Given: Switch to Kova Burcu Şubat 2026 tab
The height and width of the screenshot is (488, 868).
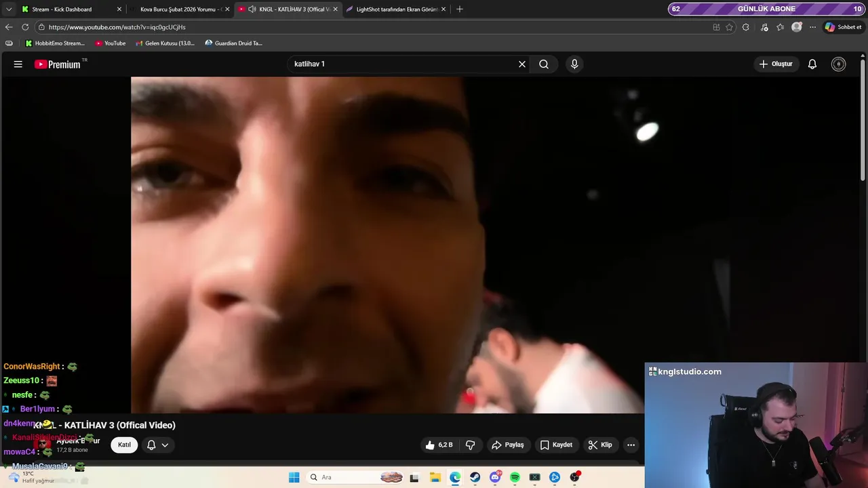Looking at the screenshot, I should (x=180, y=9).
